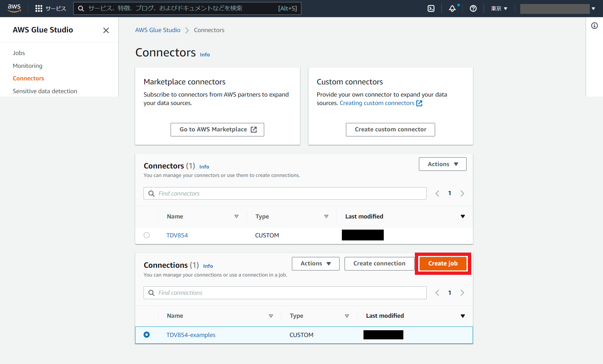
Task: Click Info link next to Connectors page title
Action: (x=205, y=55)
